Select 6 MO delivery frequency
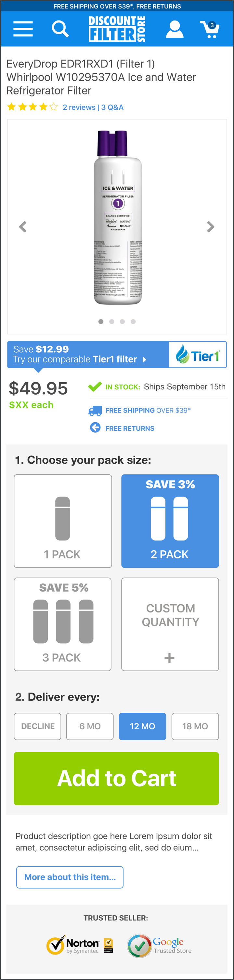 pos(90,726)
